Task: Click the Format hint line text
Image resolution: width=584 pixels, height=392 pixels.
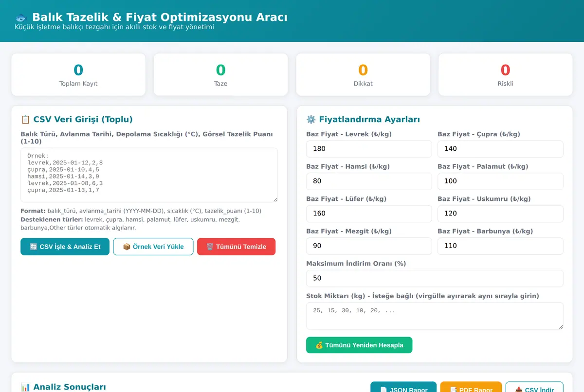Action: (141, 211)
